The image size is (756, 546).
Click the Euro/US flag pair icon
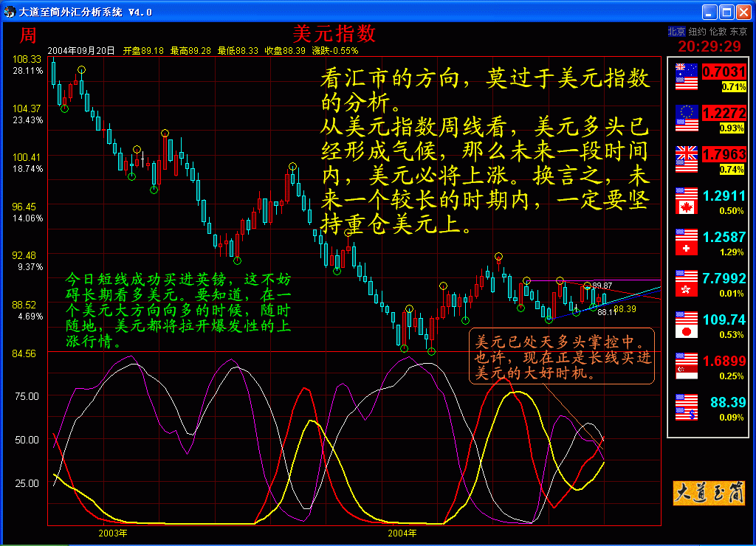687,118
